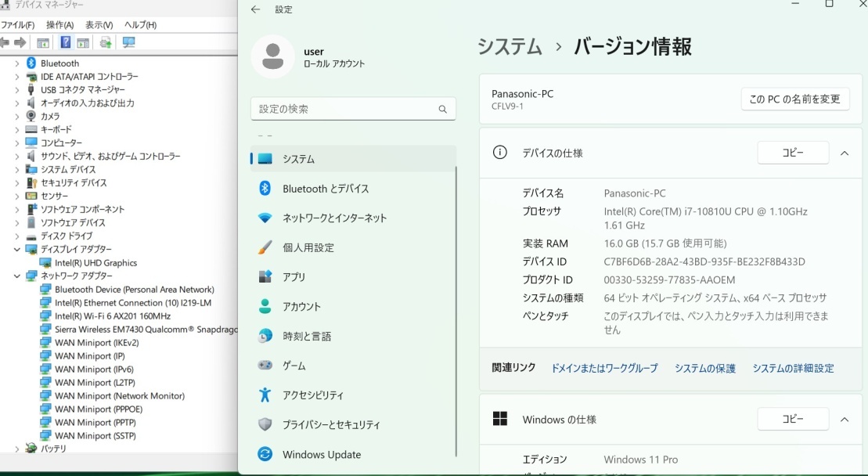Open システムの保護 link
Viewport: 868px width, 476px height.
coord(704,368)
